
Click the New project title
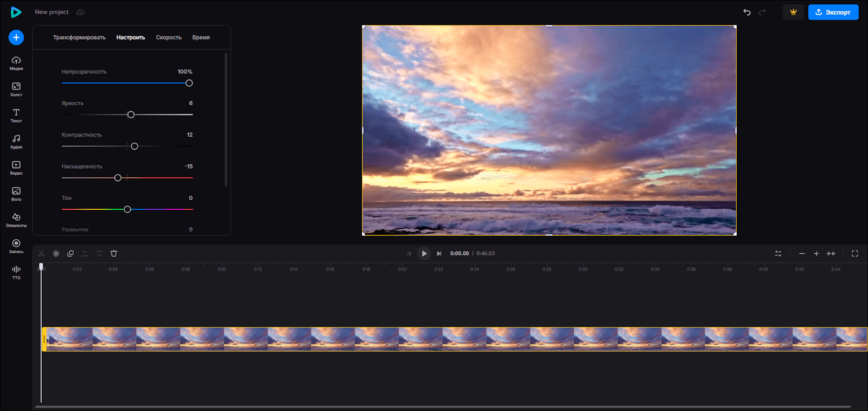pos(52,12)
